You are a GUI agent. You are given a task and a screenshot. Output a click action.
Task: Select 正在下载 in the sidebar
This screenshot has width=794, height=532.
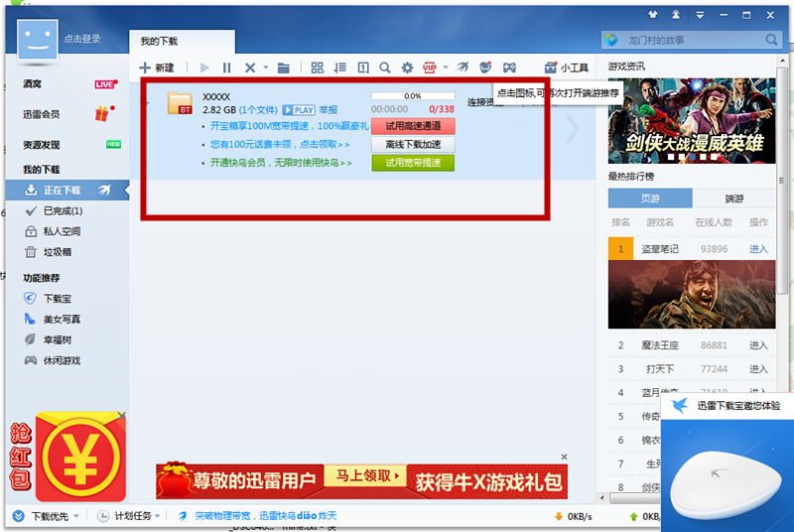67,191
